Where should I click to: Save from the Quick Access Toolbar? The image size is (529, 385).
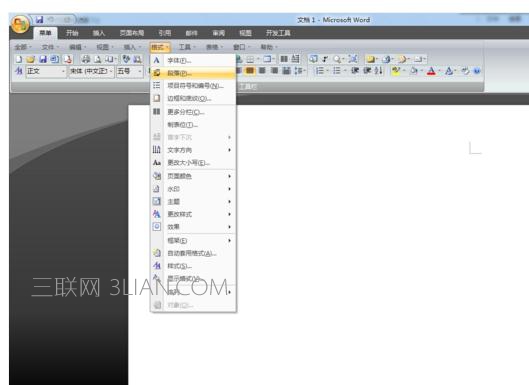tap(39, 20)
